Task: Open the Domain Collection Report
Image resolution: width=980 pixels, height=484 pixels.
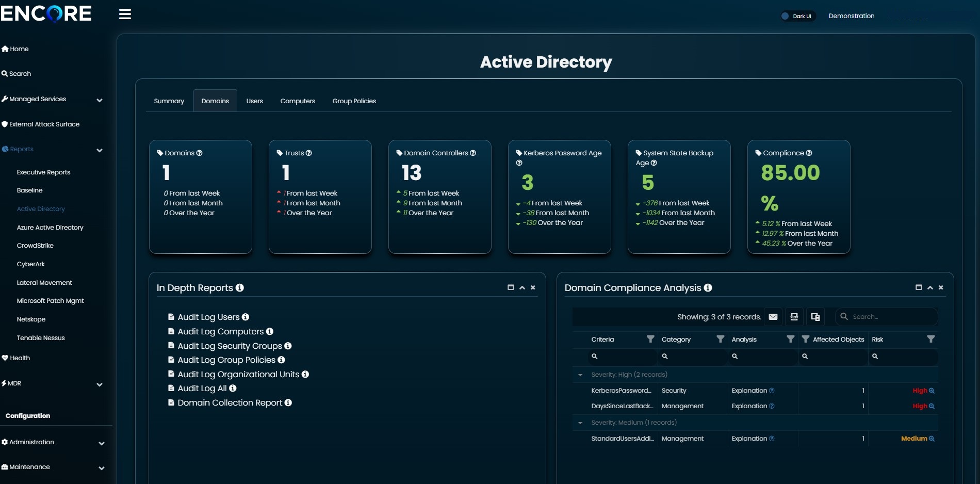Action: 230,403
